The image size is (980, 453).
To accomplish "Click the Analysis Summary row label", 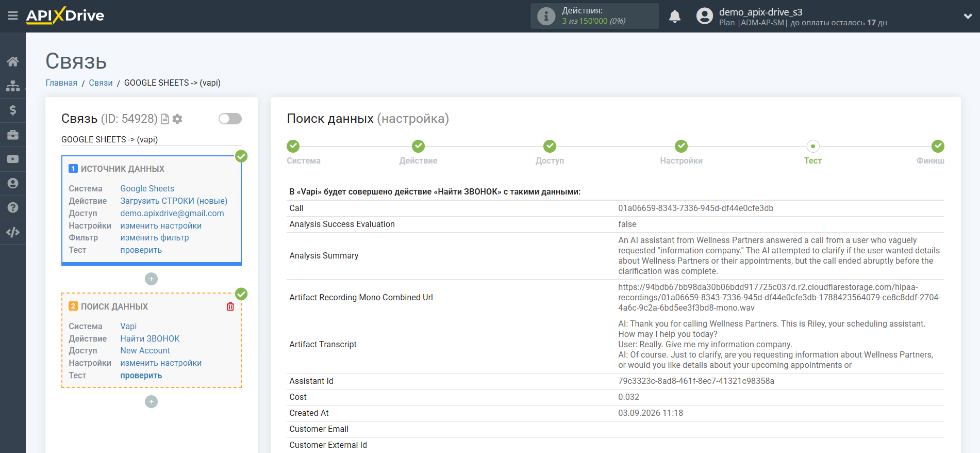I will 324,255.
